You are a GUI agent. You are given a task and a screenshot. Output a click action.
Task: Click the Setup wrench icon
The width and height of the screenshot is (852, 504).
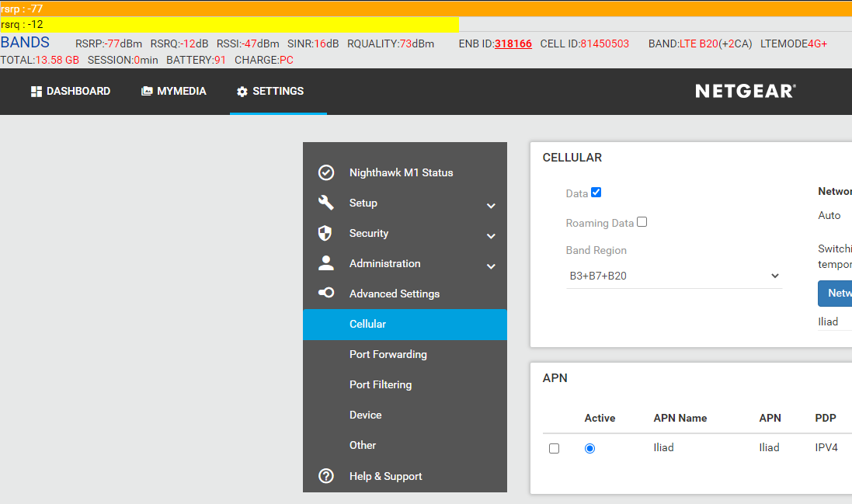point(326,203)
